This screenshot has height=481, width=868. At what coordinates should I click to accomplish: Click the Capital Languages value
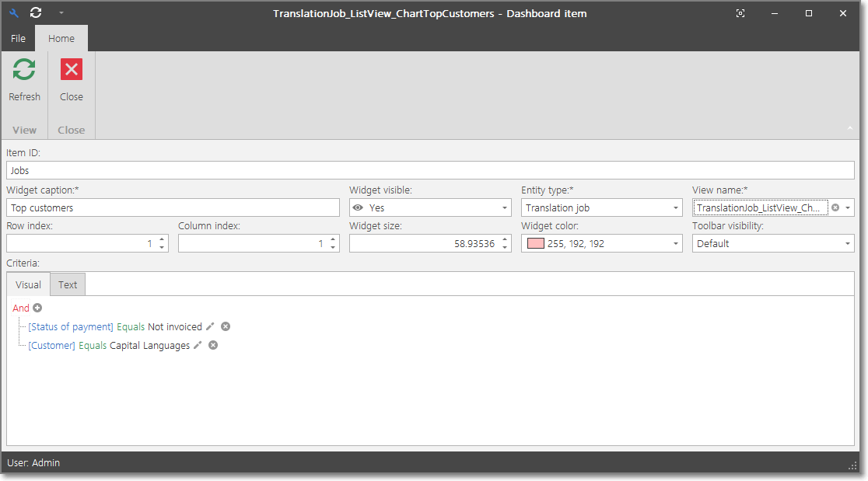[149, 346]
